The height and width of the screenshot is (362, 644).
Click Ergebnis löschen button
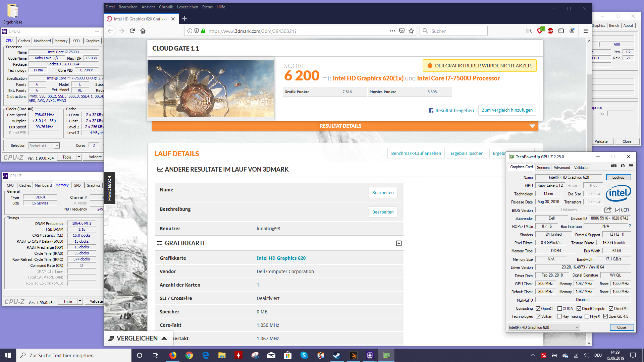click(467, 154)
